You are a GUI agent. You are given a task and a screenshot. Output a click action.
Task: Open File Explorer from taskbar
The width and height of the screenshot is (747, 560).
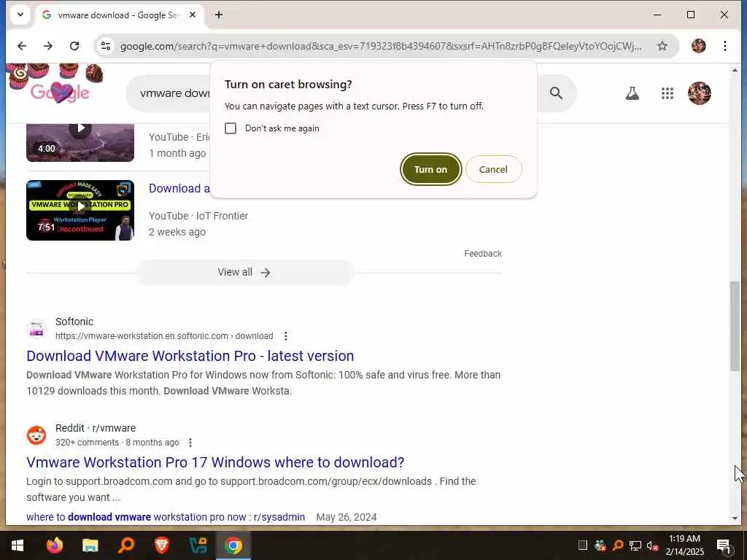pos(90,545)
